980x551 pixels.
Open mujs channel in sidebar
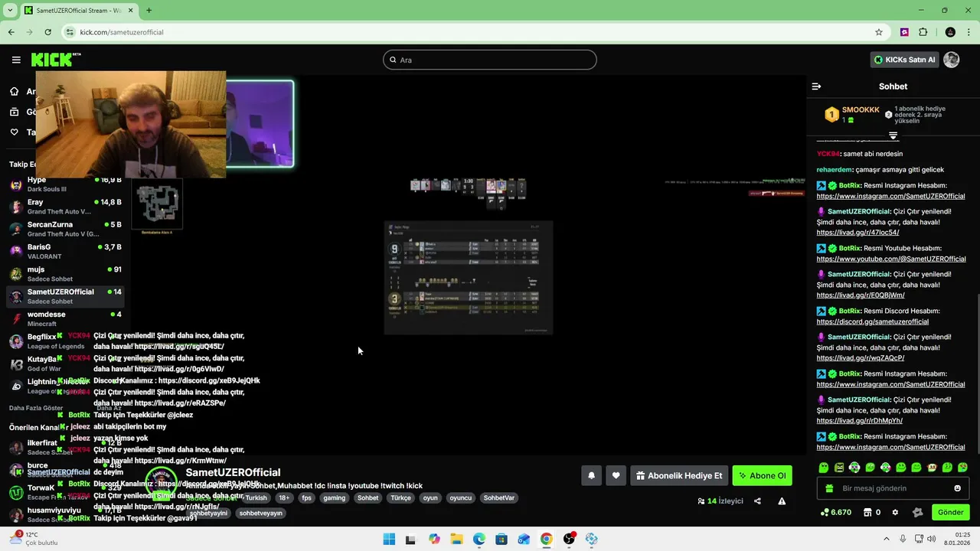coord(65,273)
